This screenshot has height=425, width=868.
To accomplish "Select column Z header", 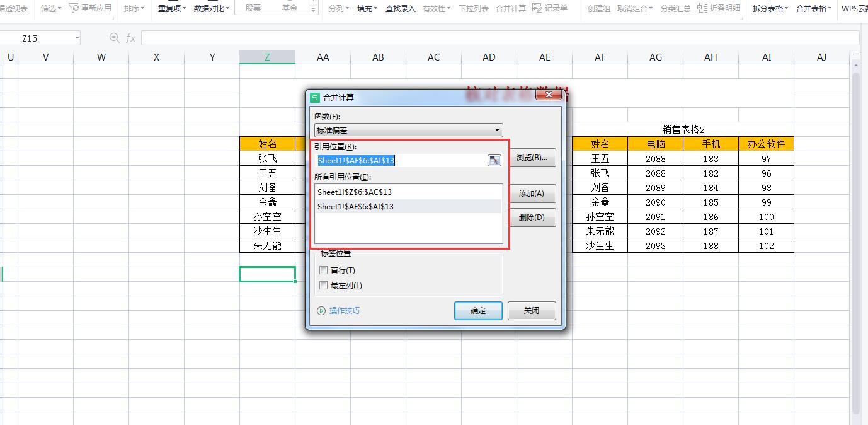I will tap(267, 57).
